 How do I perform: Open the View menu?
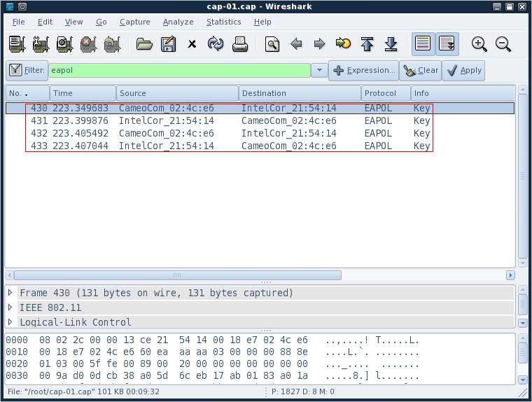point(73,22)
